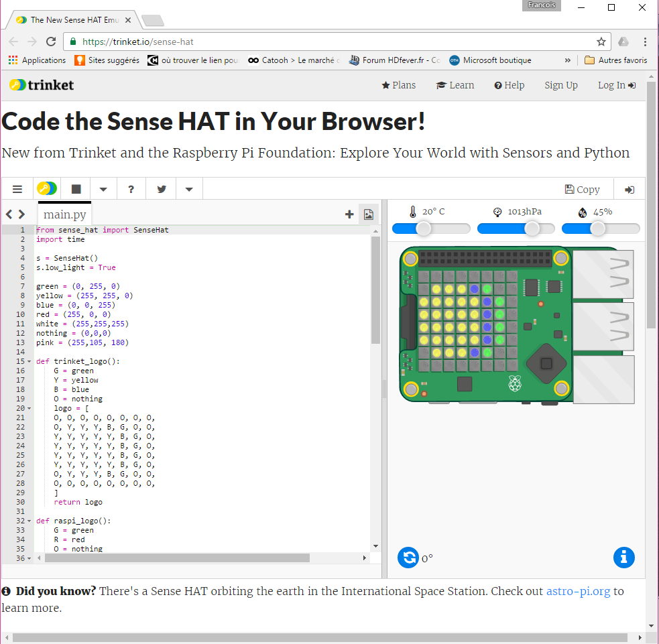Click the 's.low_light = True' code line
The height and width of the screenshot is (644, 659).
76,267
